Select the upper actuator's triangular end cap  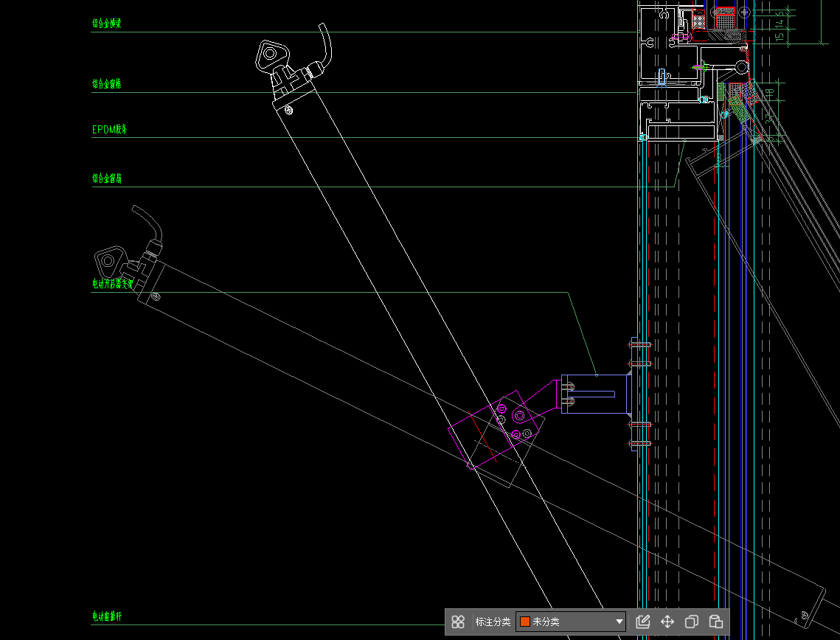[271, 55]
